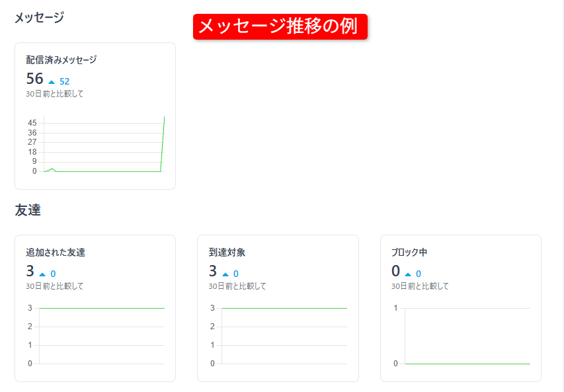This screenshot has width=564, height=392.
Task: Click the trend arrow icon in 到達対象 card
Action: (225, 274)
